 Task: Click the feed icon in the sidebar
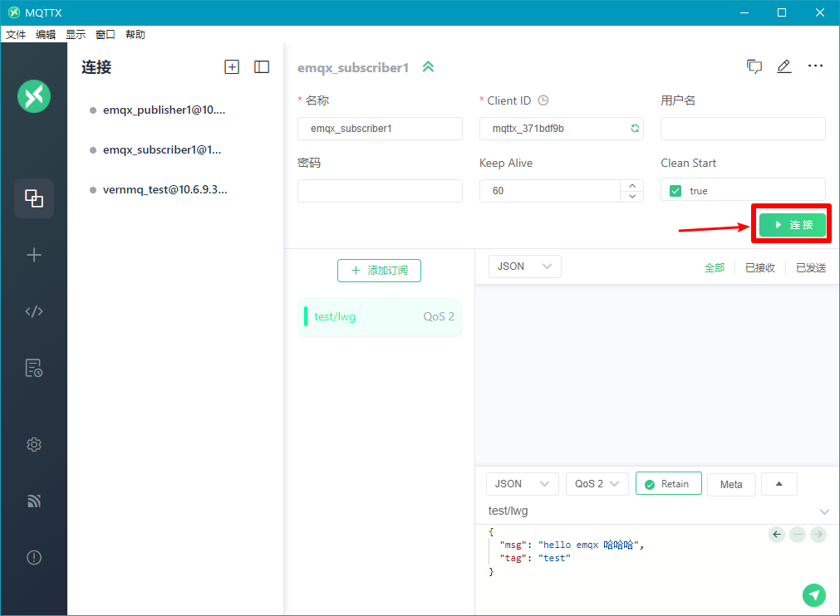click(34, 501)
